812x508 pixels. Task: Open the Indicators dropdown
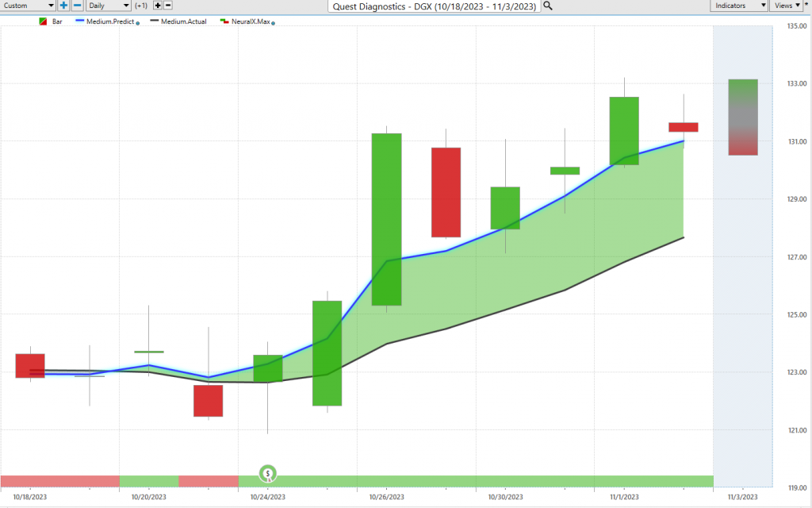[738, 6]
